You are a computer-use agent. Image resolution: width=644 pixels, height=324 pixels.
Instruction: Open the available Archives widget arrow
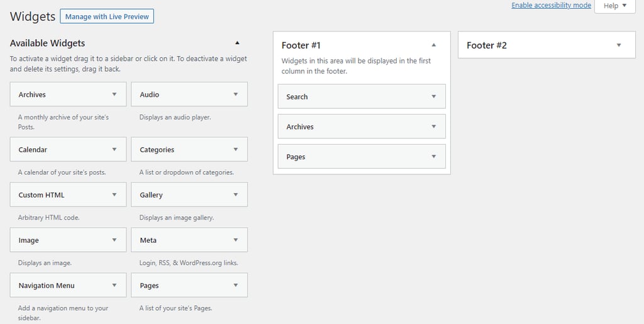point(114,94)
